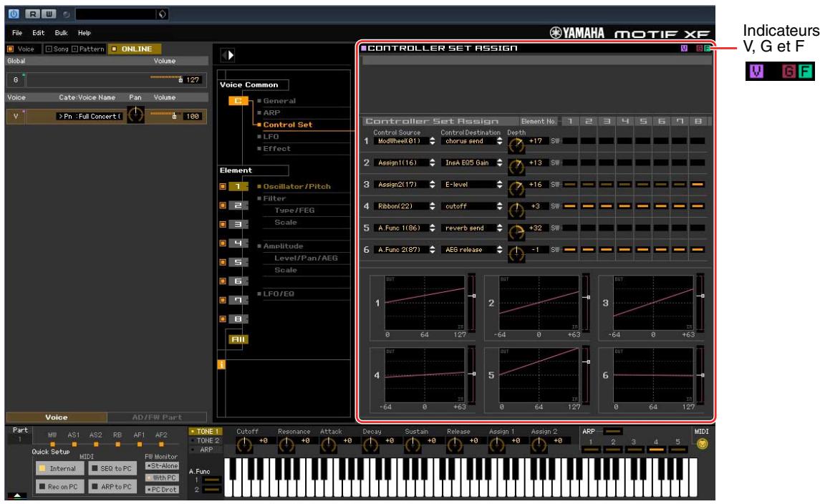This screenshot has width=820, height=504.
Task: Open the Bulk menu
Action: pyautogui.click(x=61, y=32)
